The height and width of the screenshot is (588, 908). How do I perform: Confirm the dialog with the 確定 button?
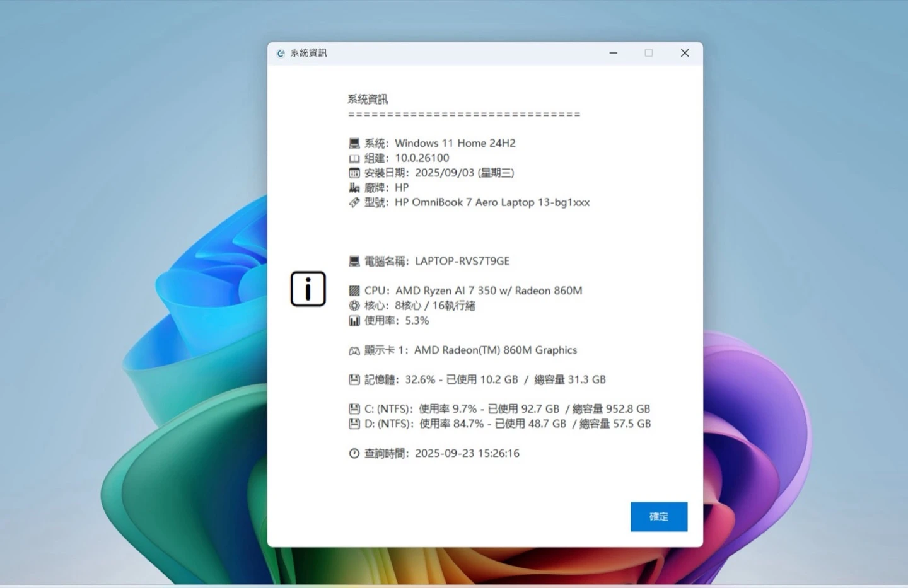[659, 517]
